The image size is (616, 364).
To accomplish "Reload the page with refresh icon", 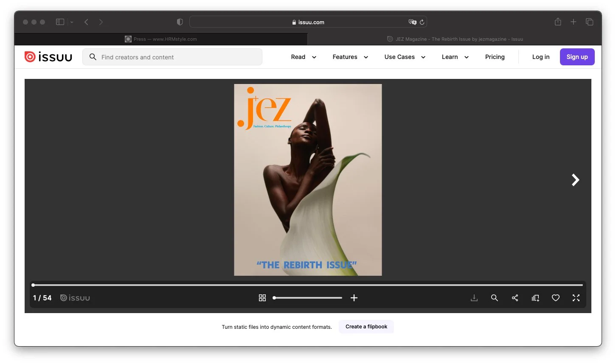I will coord(422,22).
